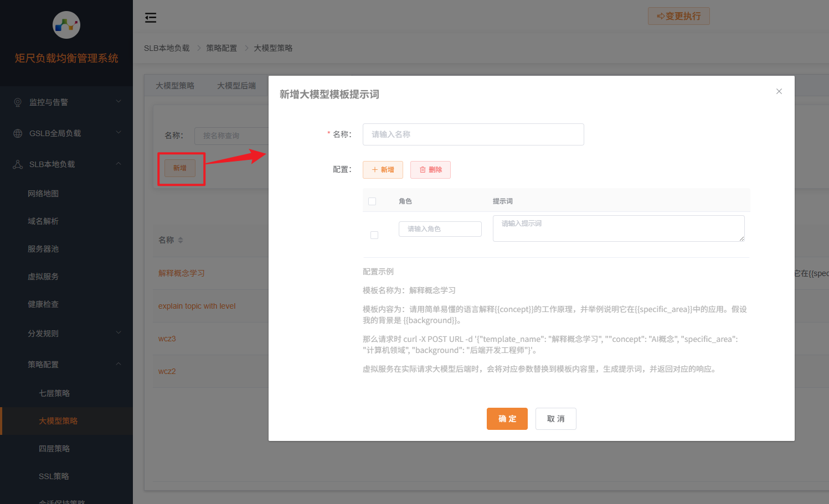Check the checkbox for the prompt row
This screenshot has height=504, width=829.
(374, 235)
